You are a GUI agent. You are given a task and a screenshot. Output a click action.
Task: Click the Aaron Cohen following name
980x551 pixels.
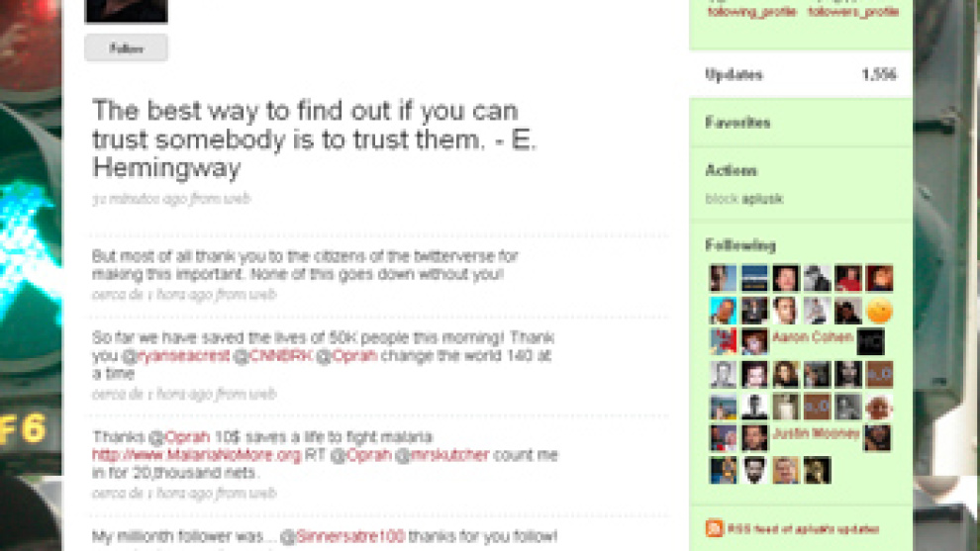pyautogui.click(x=813, y=337)
